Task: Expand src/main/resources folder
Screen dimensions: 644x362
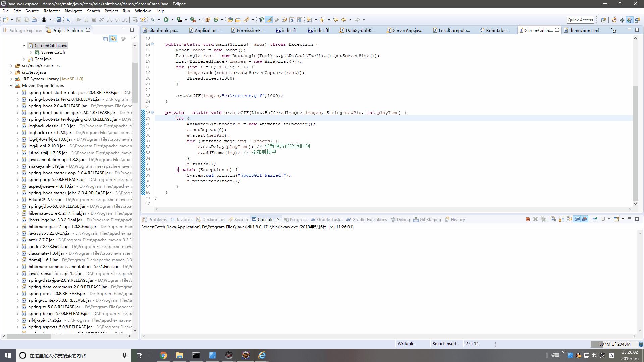Action: pyautogui.click(x=11, y=65)
